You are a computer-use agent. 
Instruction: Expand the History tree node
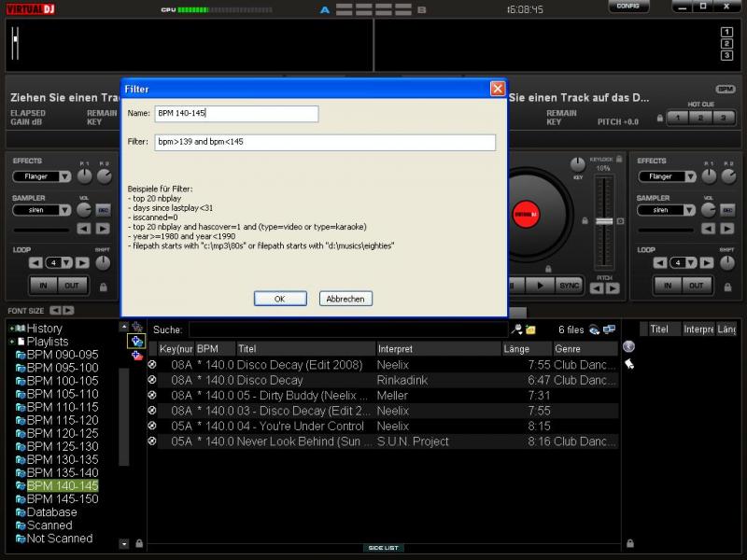[x=11, y=329]
